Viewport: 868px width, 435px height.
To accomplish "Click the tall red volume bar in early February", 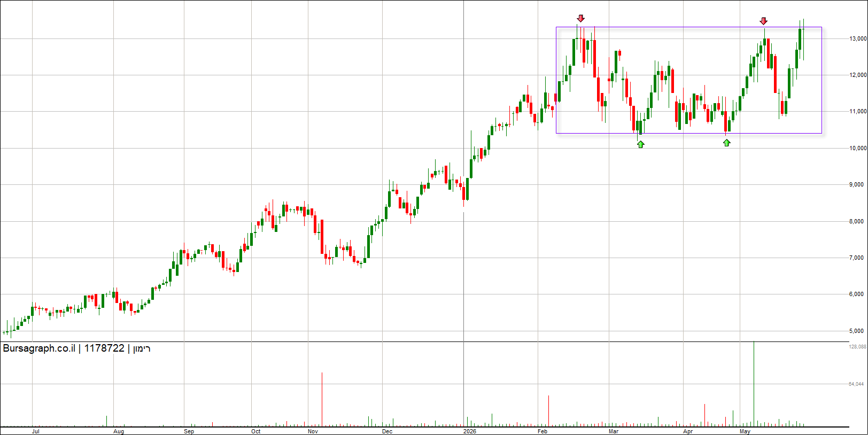I will coord(548,411).
